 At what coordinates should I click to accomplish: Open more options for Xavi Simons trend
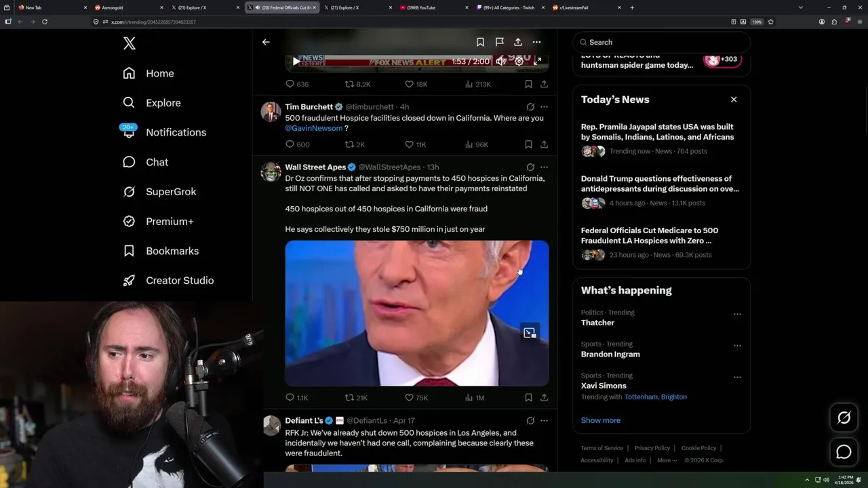(737, 377)
